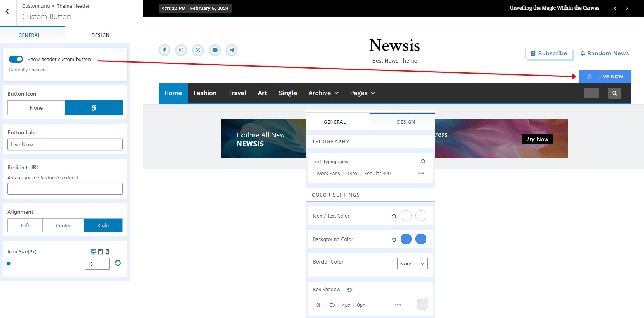
Task: Open the Facebook social icon
Action: tap(164, 50)
